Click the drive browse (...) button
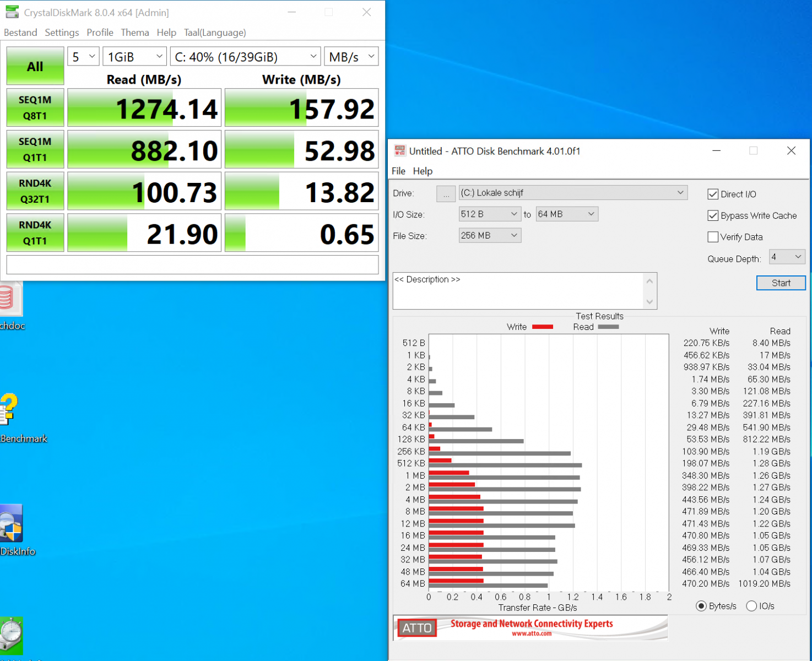Screen dimensions: 812x661 tap(446, 193)
